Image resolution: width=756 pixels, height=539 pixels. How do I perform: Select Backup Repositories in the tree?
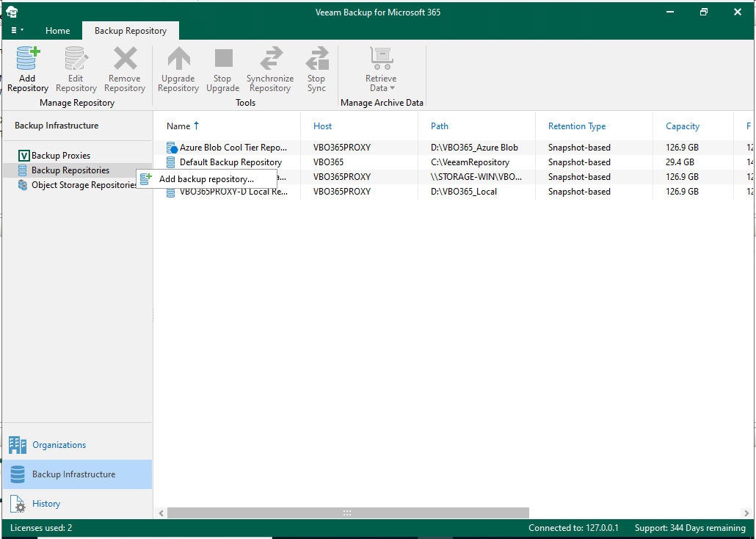click(70, 170)
